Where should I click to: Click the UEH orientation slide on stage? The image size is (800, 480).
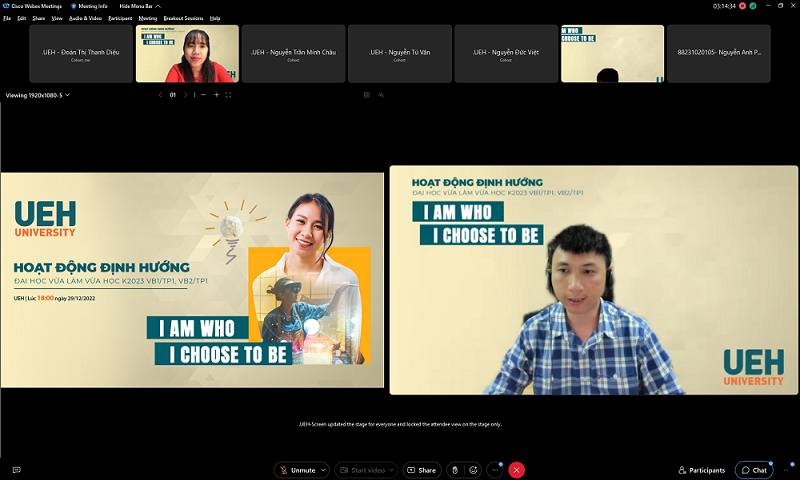click(192, 280)
